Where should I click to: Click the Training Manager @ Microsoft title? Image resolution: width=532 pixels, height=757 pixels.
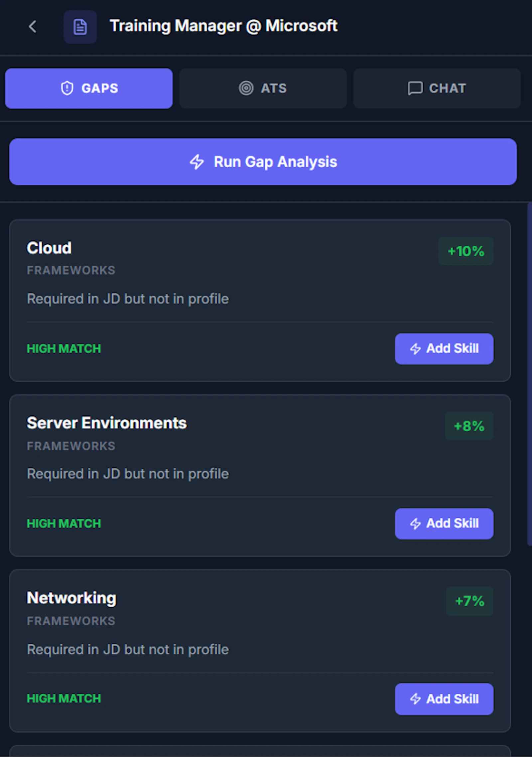click(224, 26)
